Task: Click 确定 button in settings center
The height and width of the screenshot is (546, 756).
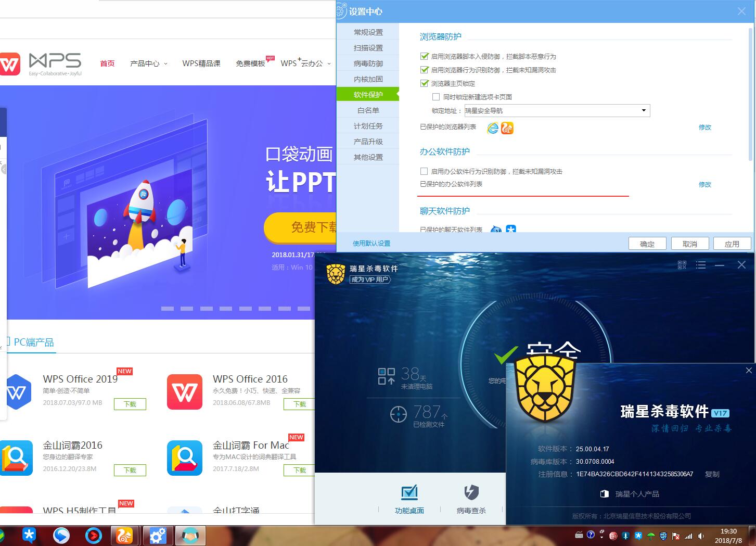Action: click(647, 244)
